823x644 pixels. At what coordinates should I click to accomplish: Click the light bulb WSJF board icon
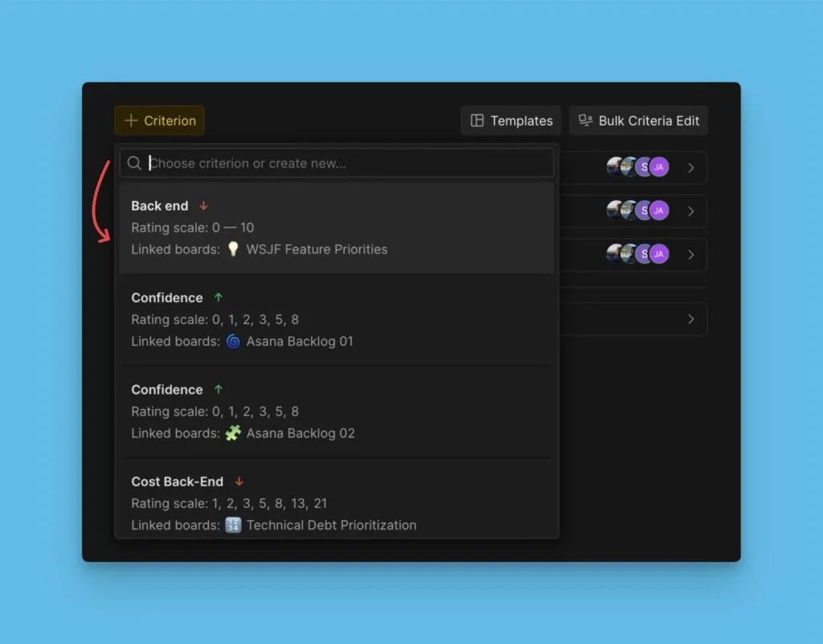click(233, 249)
